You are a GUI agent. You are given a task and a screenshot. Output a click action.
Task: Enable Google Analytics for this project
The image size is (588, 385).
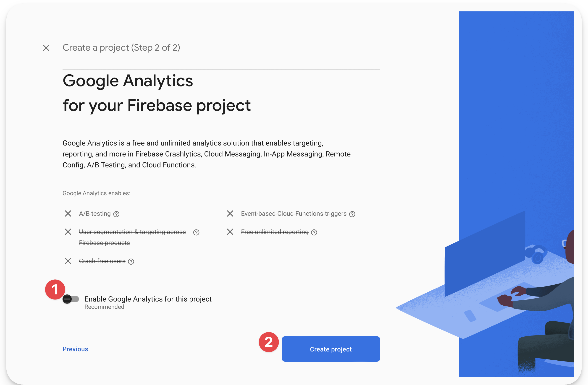[71, 299]
